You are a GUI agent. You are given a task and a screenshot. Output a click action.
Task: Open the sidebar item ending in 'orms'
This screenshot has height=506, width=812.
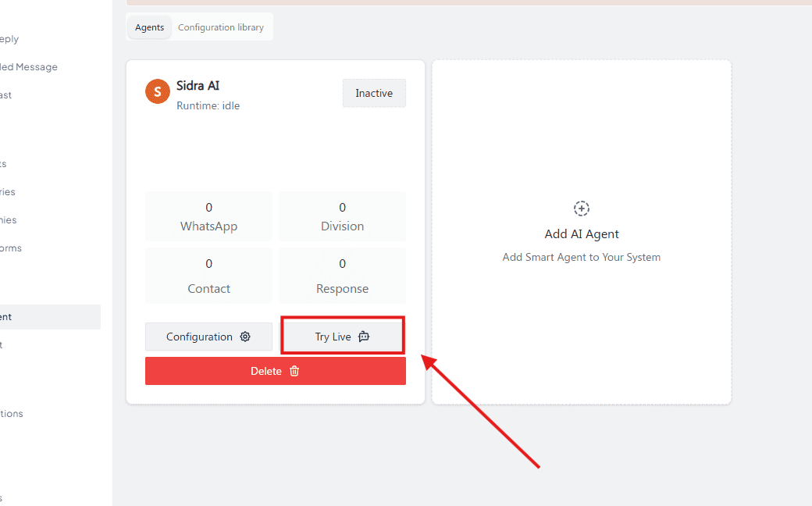click(x=11, y=248)
